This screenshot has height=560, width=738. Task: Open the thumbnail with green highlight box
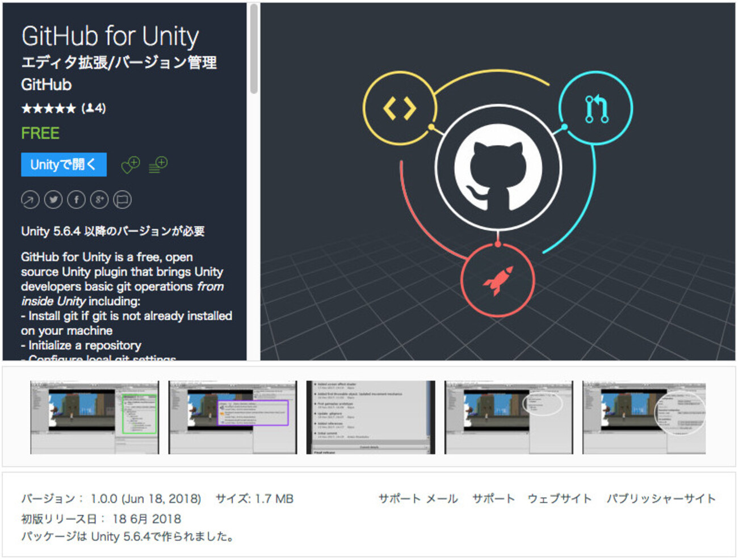pos(95,417)
